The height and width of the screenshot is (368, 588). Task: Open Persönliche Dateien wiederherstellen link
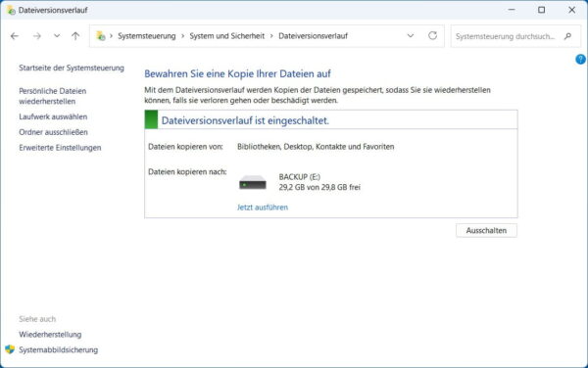click(x=53, y=96)
